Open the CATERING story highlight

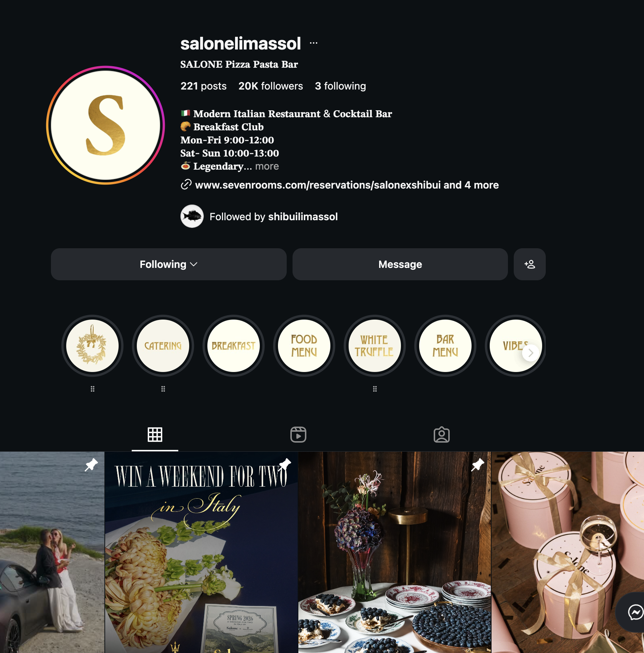[x=163, y=346]
